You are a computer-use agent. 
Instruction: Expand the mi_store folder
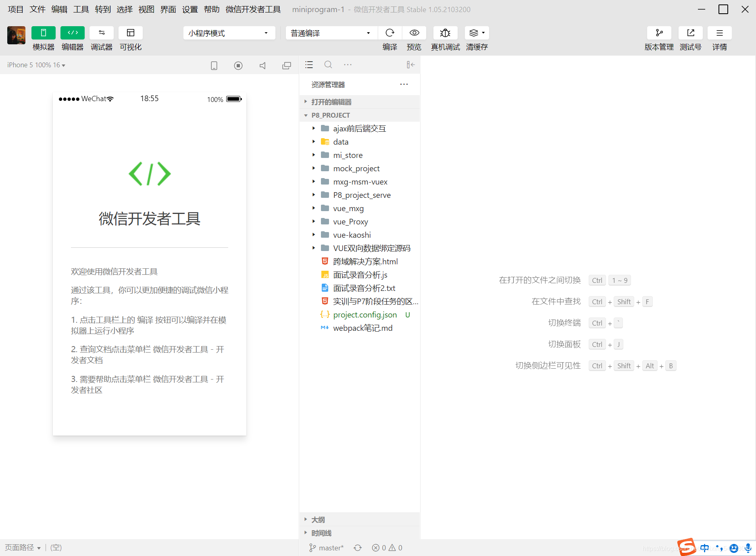[x=360, y=155]
